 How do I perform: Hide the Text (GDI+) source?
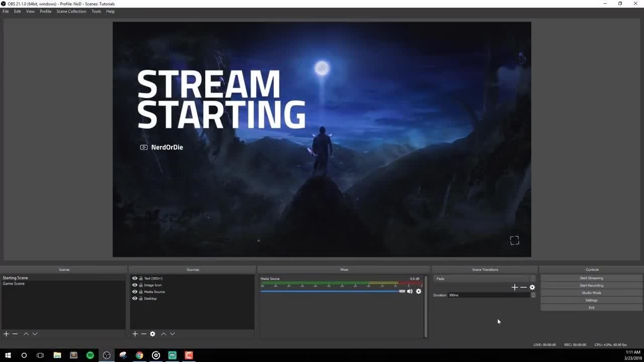135,279
